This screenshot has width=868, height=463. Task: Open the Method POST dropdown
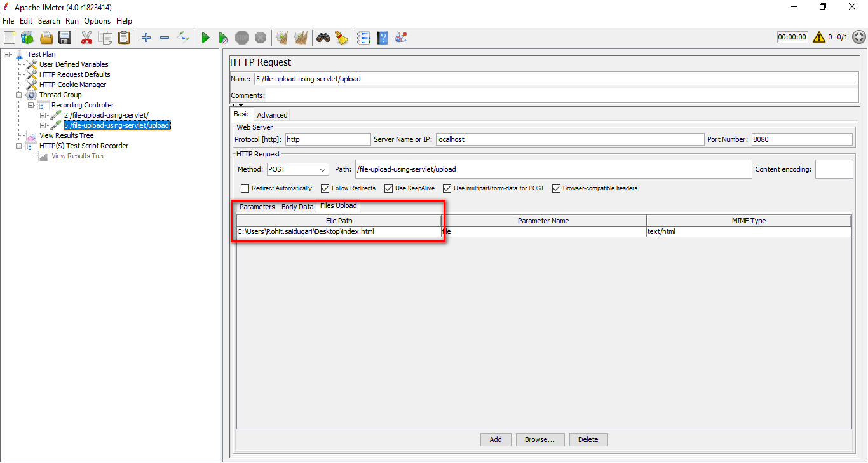[x=297, y=169]
